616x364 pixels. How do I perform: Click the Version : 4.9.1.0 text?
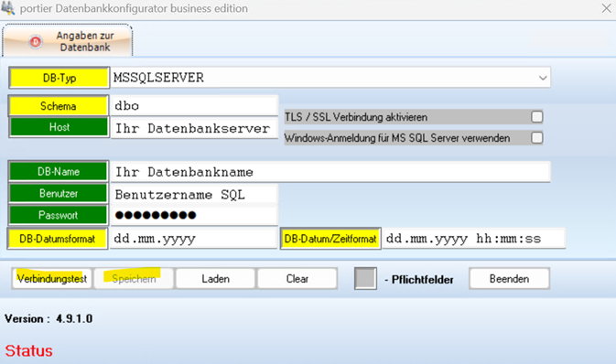49,318
